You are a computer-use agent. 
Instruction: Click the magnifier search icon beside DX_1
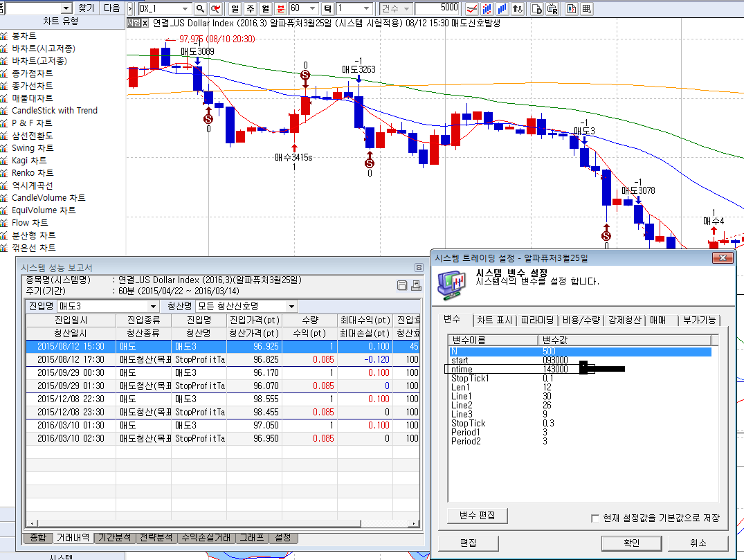[200, 8]
